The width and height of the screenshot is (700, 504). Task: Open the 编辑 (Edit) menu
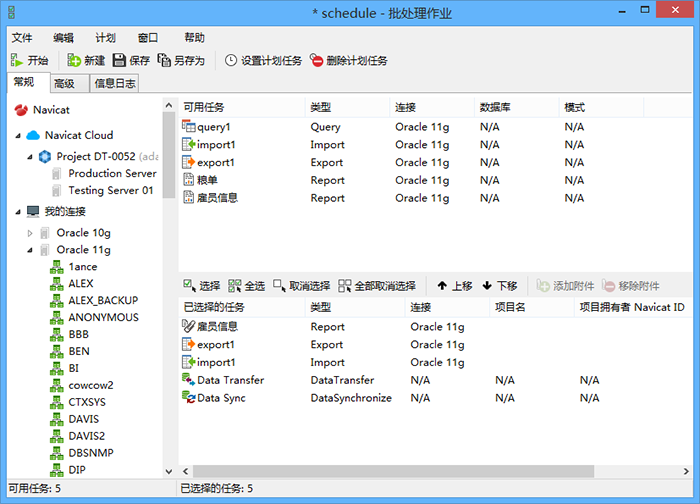63,38
